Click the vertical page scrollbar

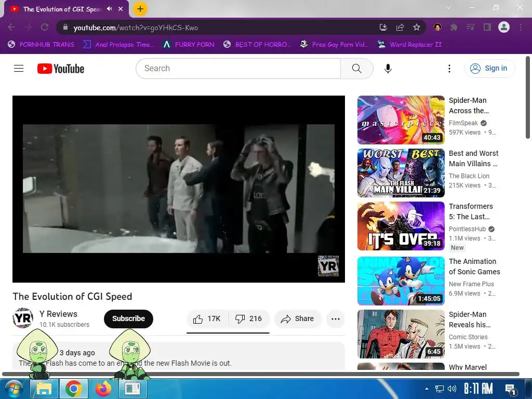click(528, 98)
